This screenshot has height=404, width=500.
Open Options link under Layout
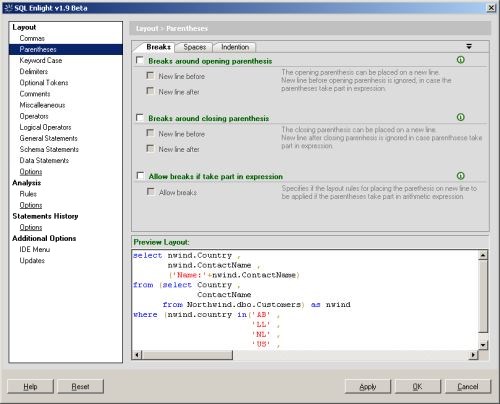31,172
